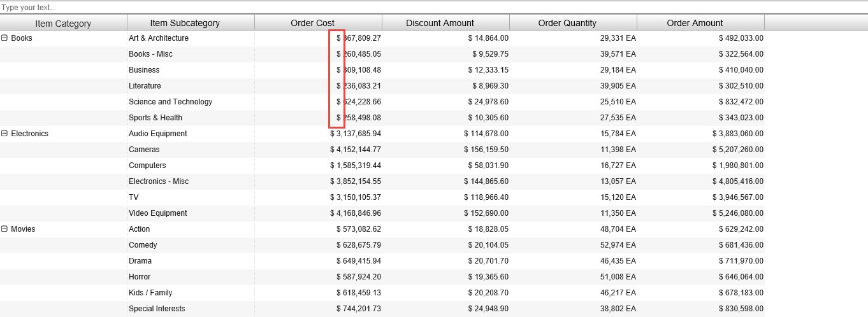Click the Horror Order Quantity value

618,277
